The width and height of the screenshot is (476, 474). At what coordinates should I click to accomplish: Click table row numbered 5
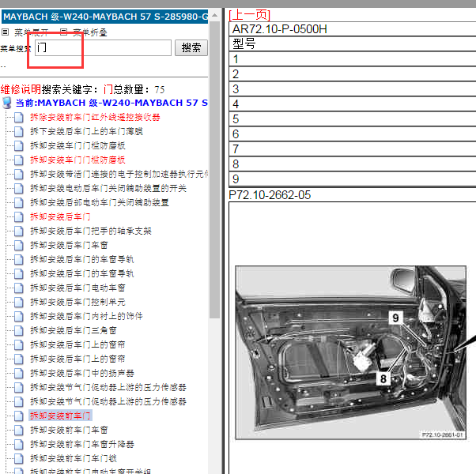coord(352,118)
